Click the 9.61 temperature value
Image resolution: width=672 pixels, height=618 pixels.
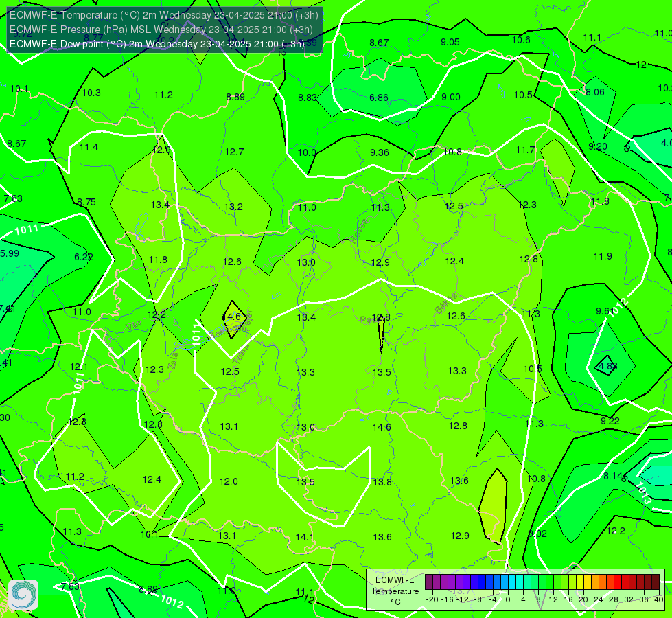[x=604, y=311]
